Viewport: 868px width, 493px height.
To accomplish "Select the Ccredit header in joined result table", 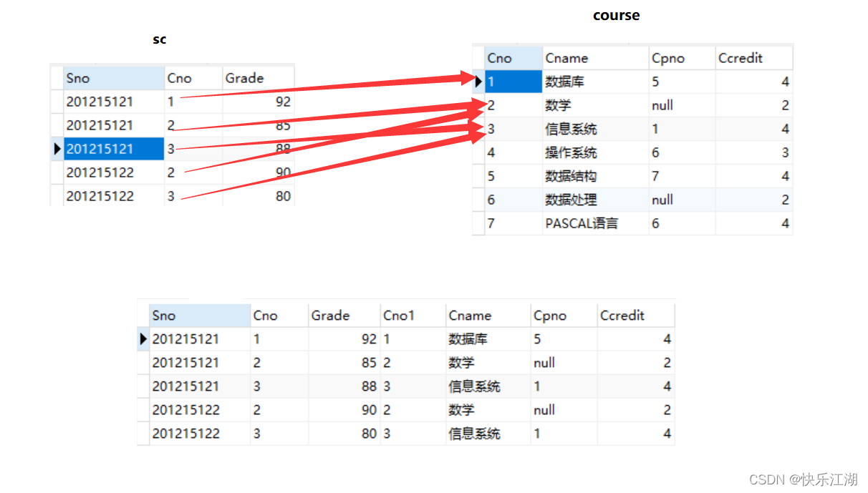I will pyautogui.click(x=636, y=316).
